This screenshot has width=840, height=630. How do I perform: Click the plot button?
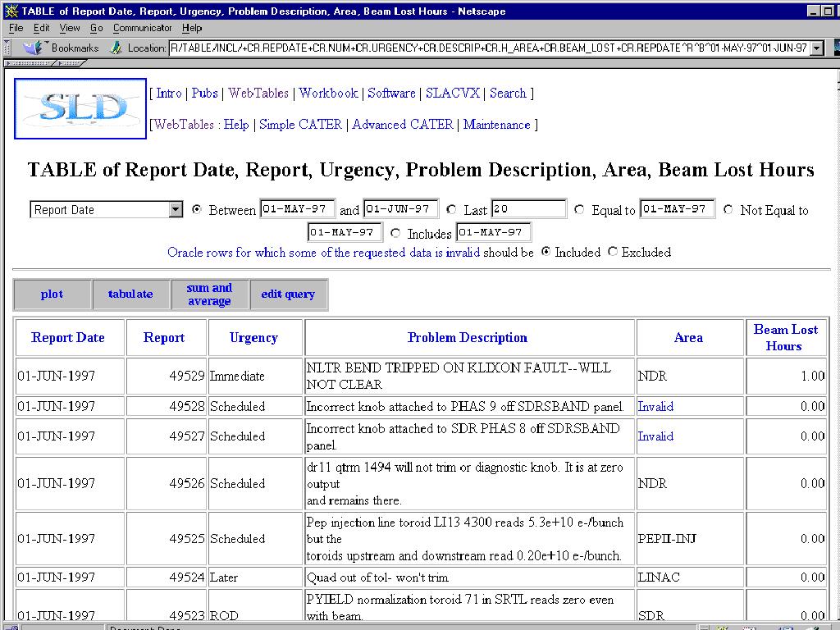[52, 294]
